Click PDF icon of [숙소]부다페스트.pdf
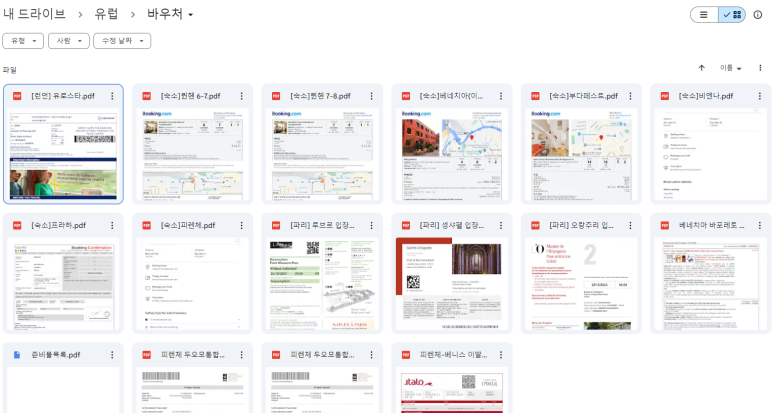 (x=535, y=96)
